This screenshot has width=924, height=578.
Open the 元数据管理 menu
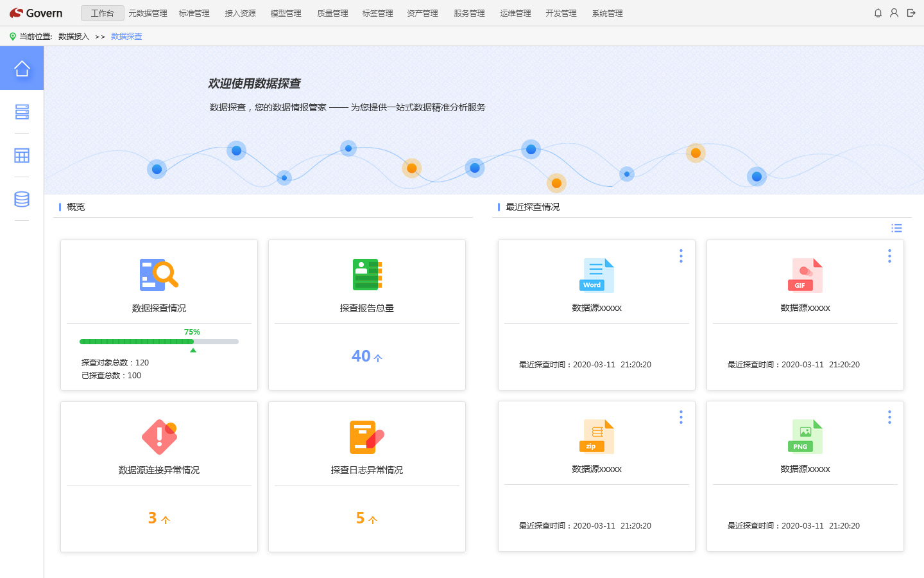(148, 13)
